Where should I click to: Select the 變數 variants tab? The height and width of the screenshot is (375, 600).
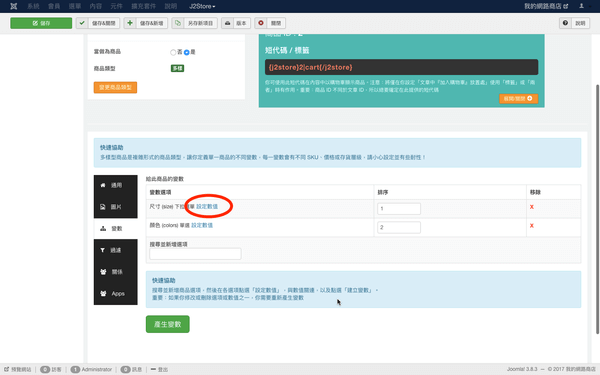point(116,228)
